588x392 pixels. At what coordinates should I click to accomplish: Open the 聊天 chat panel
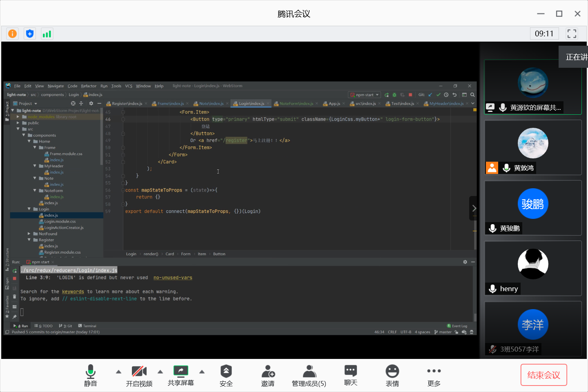(x=351, y=375)
